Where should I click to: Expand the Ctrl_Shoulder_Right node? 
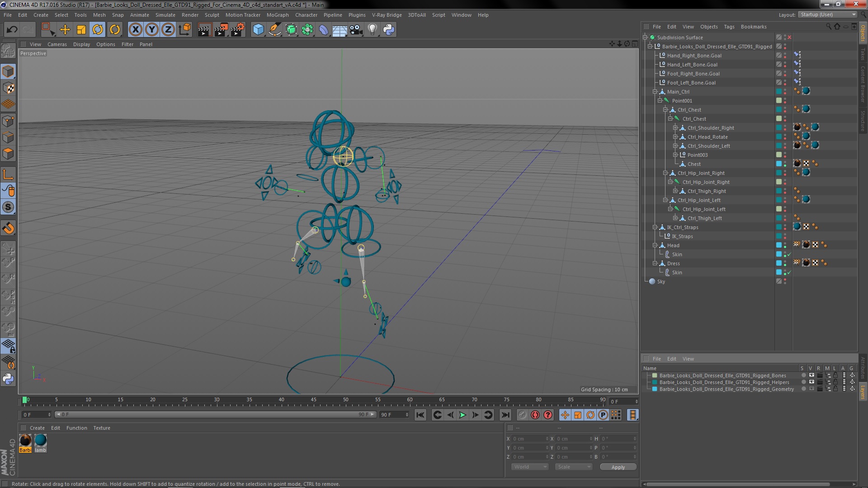[x=675, y=128]
